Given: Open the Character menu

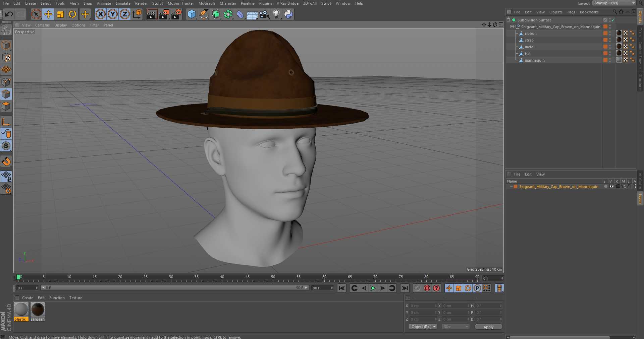Looking at the screenshot, I should point(228,3).
